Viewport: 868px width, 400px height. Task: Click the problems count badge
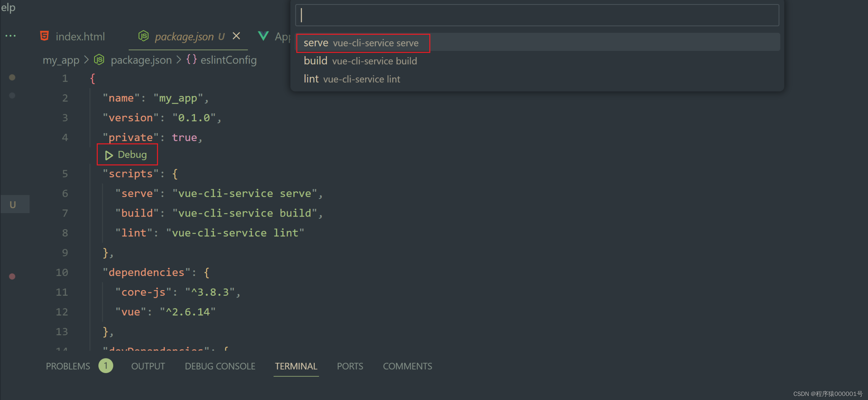106,366
